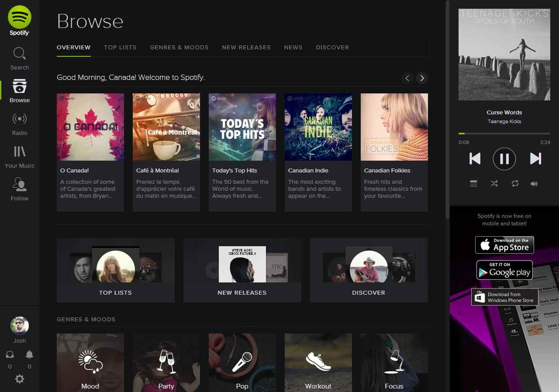Open Canadian Indie playlist cover
The width and height of the screenshot is (559, 392).
318,127
